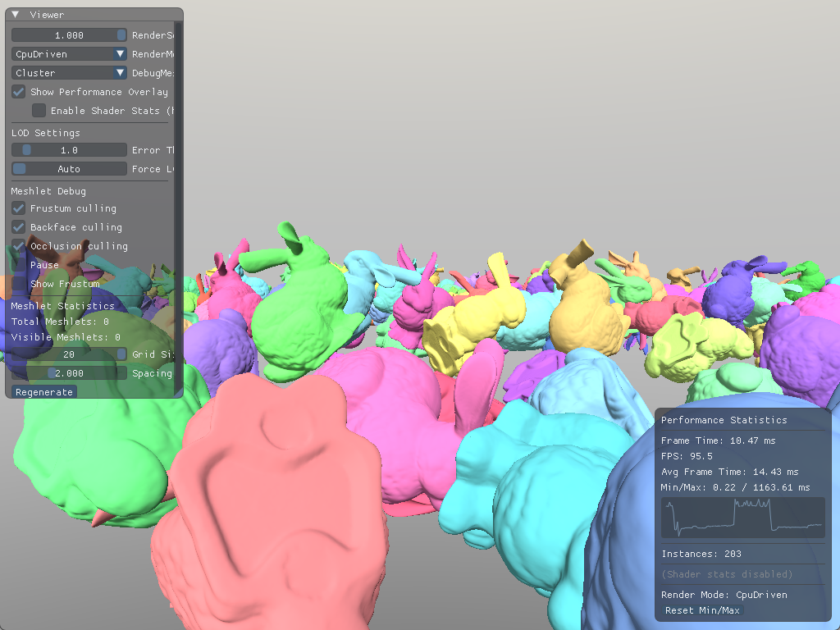Click the frame time graph in Performance Statistics

[x=743, y=518]
